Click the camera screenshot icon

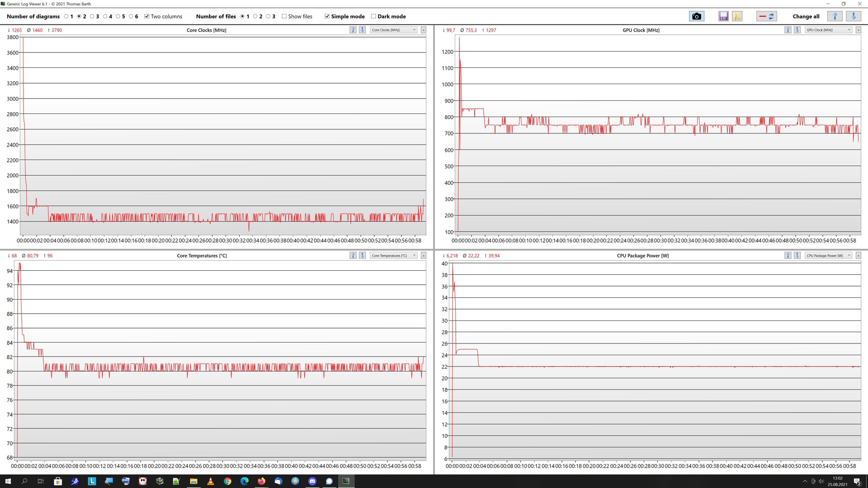point(696,16)
